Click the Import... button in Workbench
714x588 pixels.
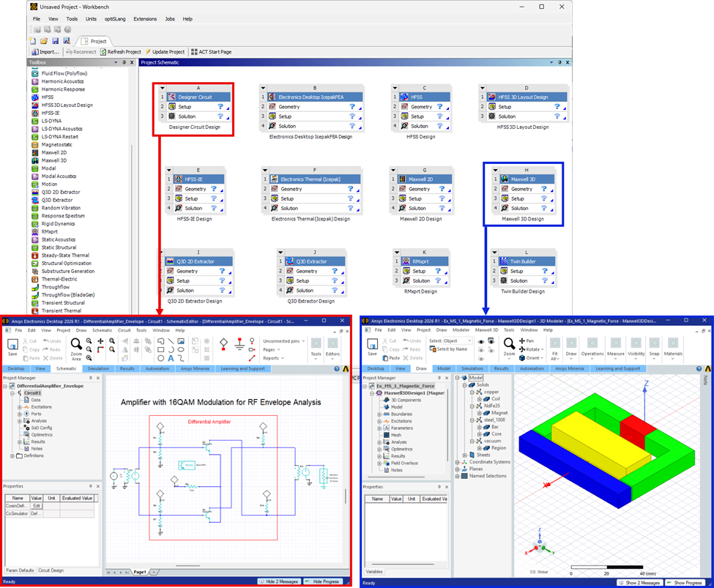click(45, 52)
